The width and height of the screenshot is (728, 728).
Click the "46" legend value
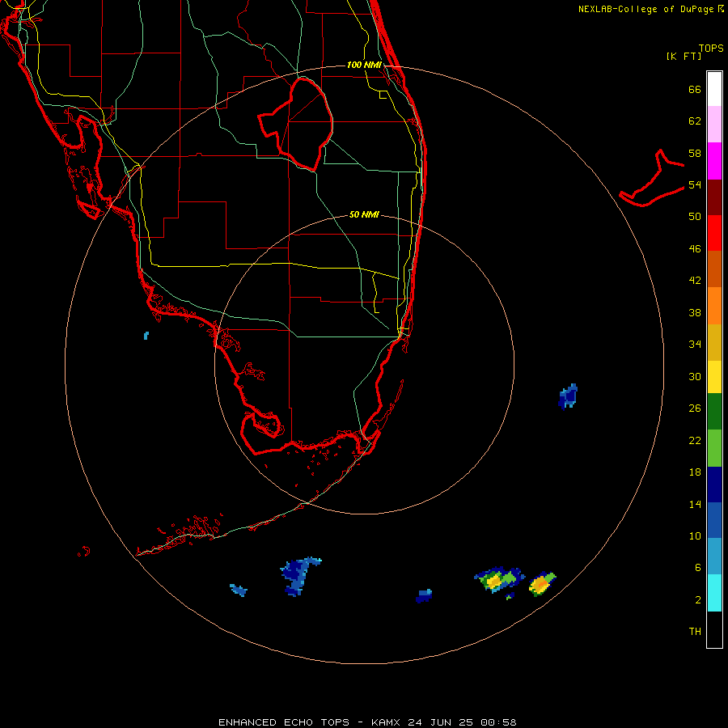point(695,249)
